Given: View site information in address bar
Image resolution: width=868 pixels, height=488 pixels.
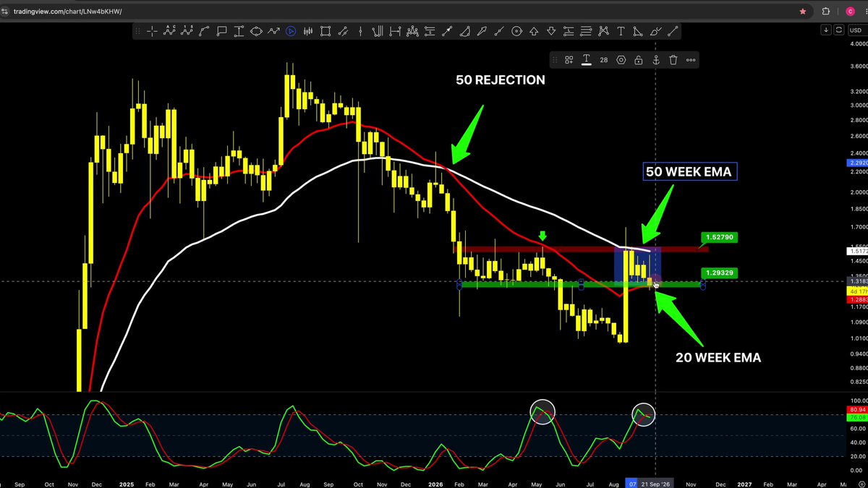Looking at the screenshot, I should coord(6,12).
